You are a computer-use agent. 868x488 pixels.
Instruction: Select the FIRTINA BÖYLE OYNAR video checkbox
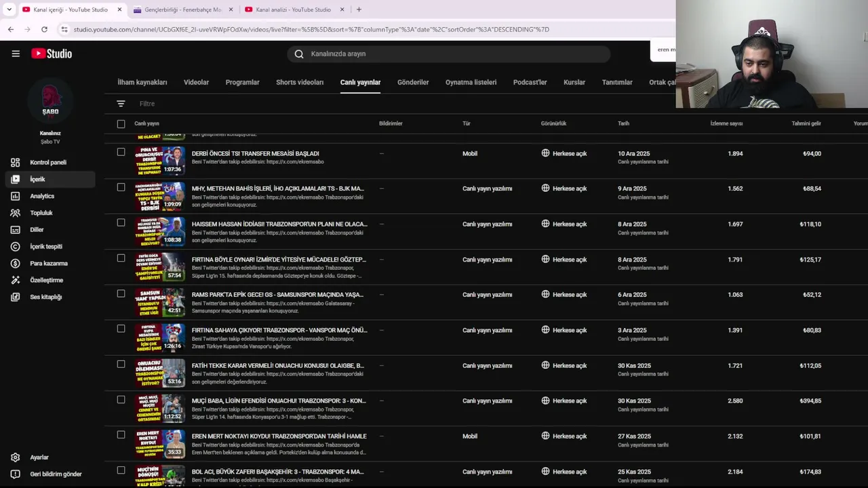(x=121, y=258)
